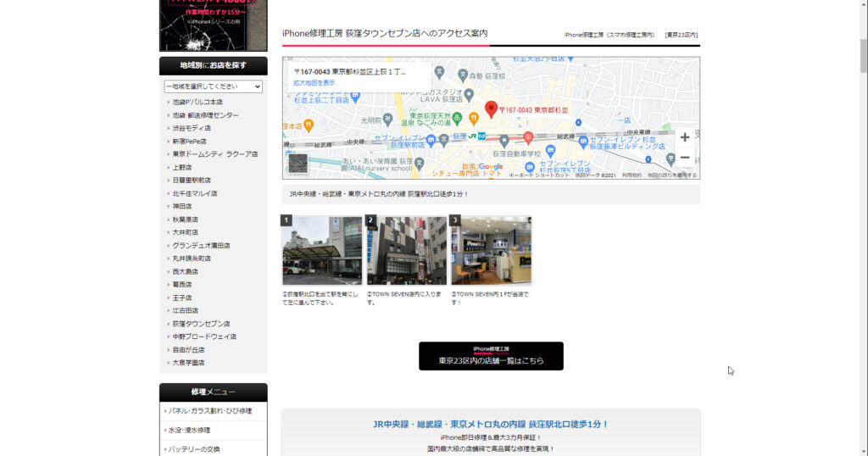Open the 上野店 store link

[182, 167]
